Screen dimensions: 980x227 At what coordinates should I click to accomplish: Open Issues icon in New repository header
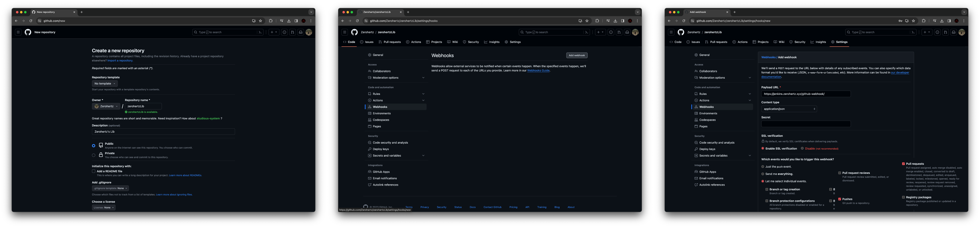pos(284,32)
